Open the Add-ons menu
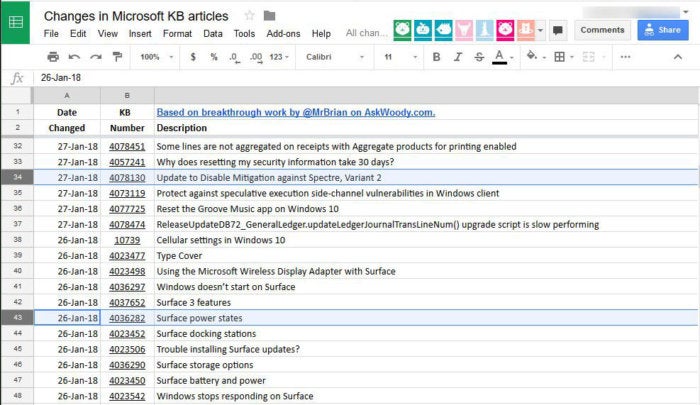This screenshot has height=405, width=700. click(x=283, y=33)
